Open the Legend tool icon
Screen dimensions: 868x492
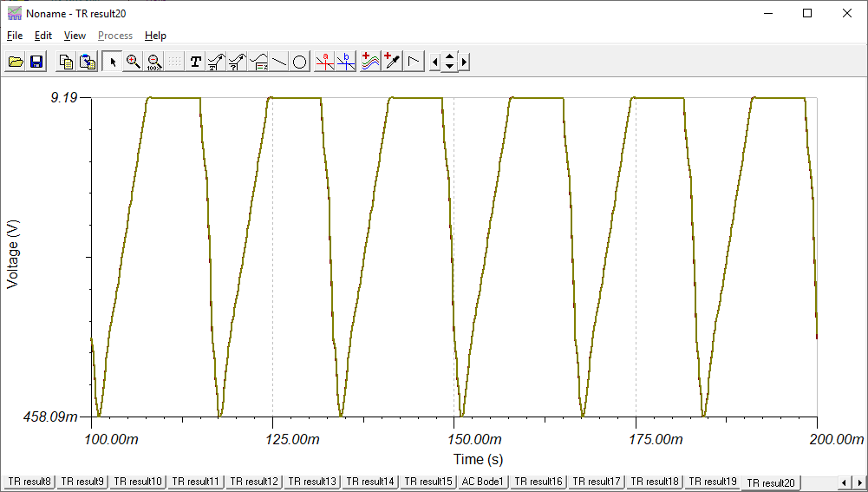click(x=258, y=62)
